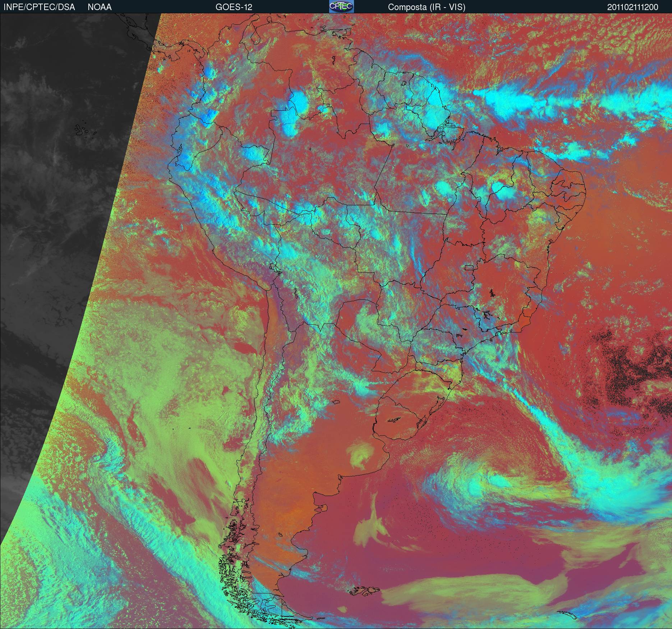Click the GOES-12 satellite label

234,7
